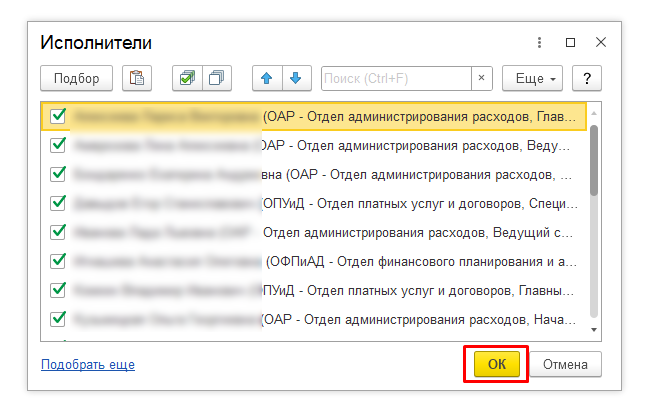Toggle checkbox for the ОФПиАД department row
The image size is (646, 401).
(58, 262)
